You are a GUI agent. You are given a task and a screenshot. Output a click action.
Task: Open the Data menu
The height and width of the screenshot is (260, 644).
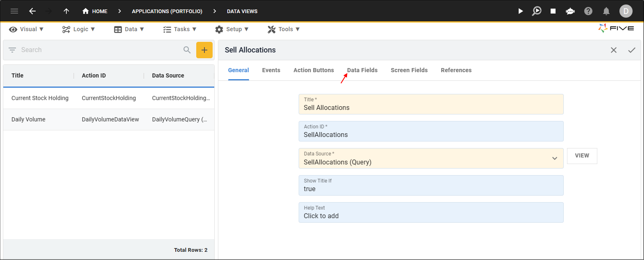tap(129, 29)
